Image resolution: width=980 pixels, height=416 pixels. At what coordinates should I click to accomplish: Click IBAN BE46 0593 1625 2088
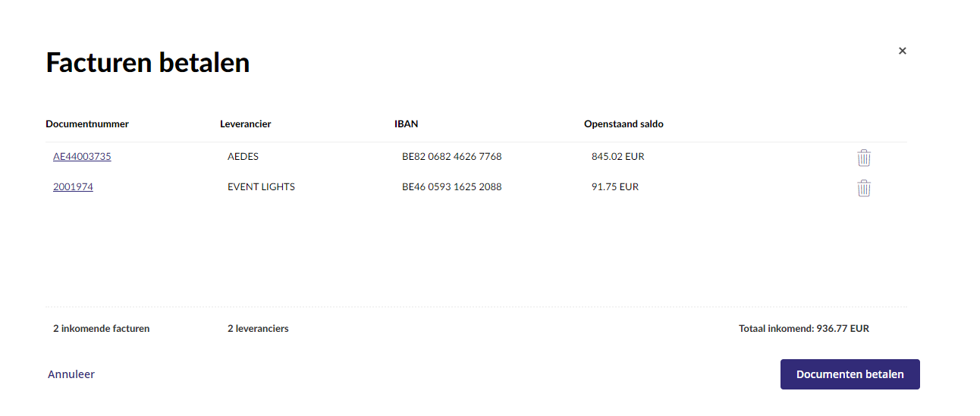[x=452, y=187]
